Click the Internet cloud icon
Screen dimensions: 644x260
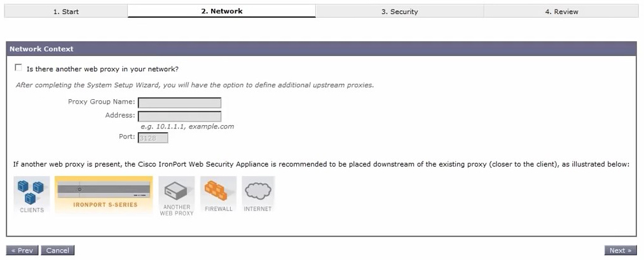coord(257,191)
